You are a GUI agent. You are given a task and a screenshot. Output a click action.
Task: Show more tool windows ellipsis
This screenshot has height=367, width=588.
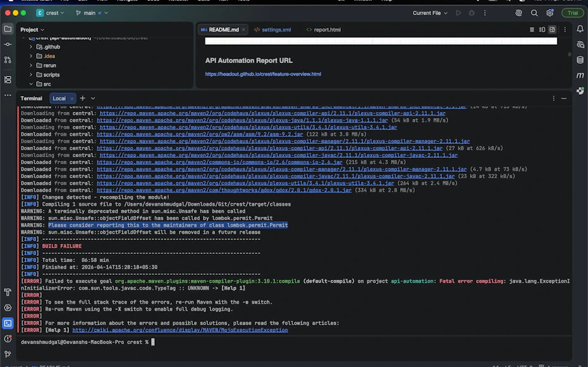tap(8, 95)
